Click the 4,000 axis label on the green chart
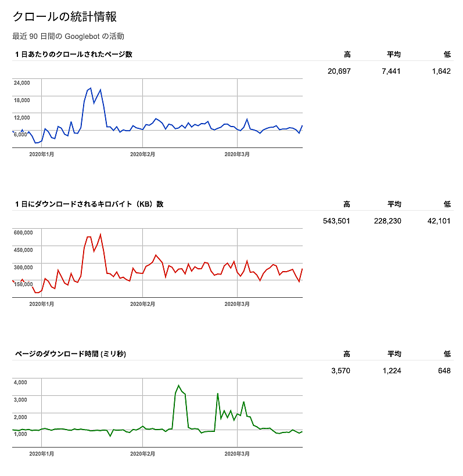Screen dimensions: 463x476 click(x=20, y=382)
